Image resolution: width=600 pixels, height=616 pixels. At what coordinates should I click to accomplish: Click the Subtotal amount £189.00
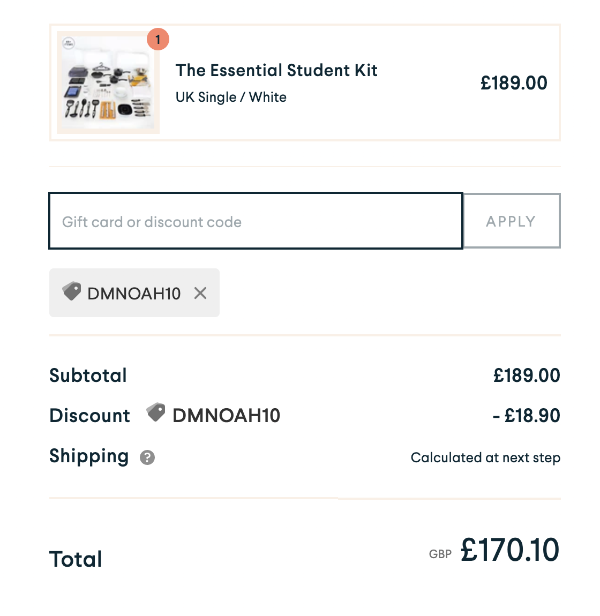tap(526, 376)
